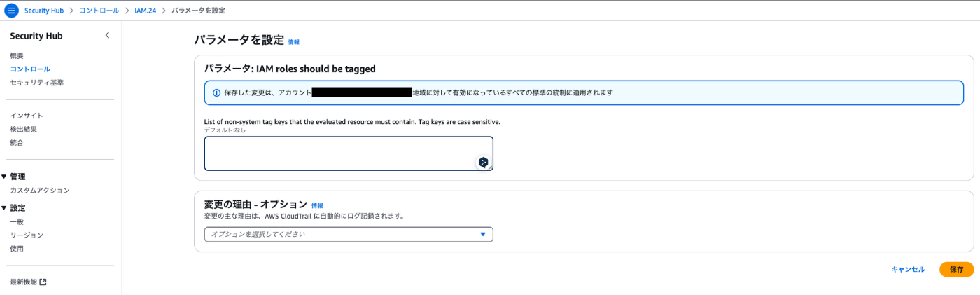Click the Security Hub sidebar title
Viewport: 980px width, 295px height.
(x=36, y=36)
